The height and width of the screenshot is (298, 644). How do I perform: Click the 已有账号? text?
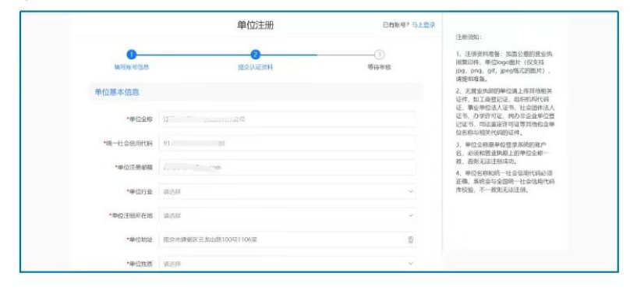pyautogui.click(x=396, y=25)
